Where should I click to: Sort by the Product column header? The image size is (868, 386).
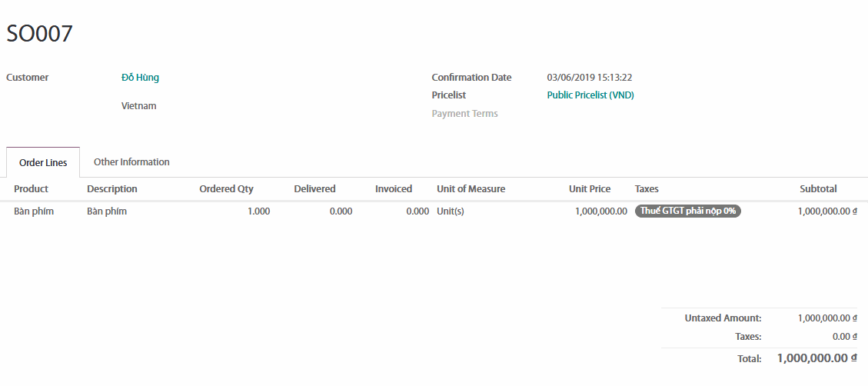[31, 189]
